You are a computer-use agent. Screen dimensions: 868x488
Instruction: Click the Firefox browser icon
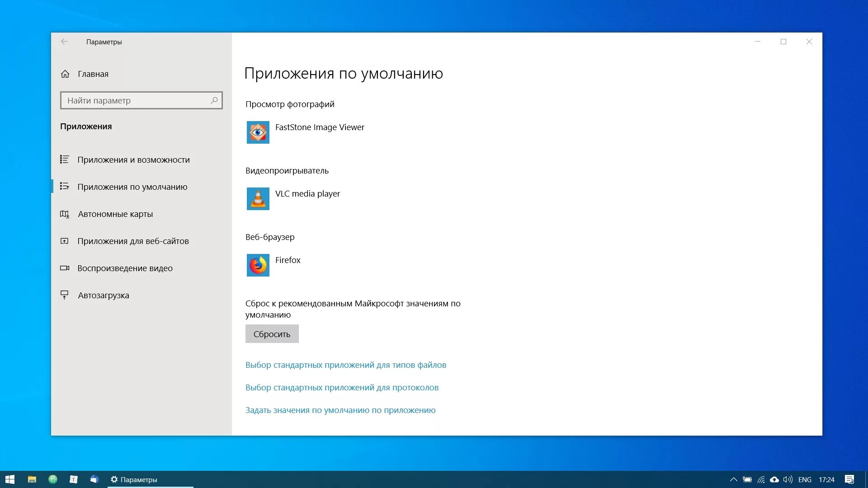click(258, 265)
